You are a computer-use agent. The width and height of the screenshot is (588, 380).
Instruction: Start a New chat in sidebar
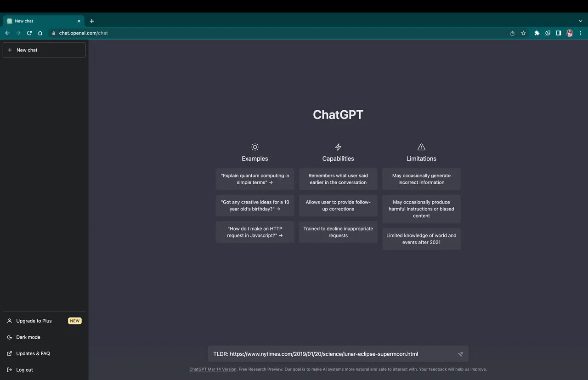[44, 50]
